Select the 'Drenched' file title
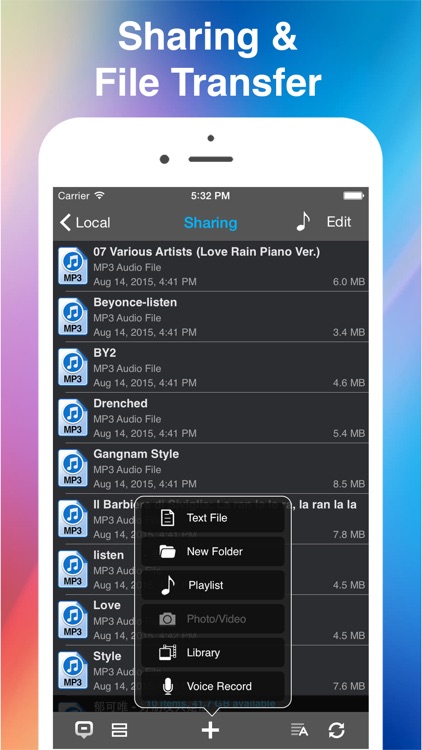422x750 pixels. point(120,403)
